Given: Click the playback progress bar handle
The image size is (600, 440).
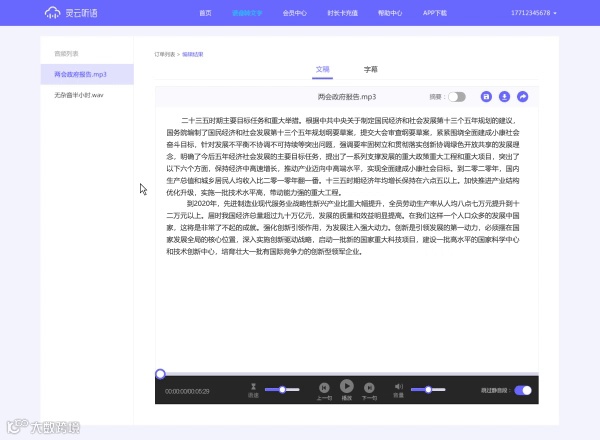Looking at the screenshot, I should [160, 374].
